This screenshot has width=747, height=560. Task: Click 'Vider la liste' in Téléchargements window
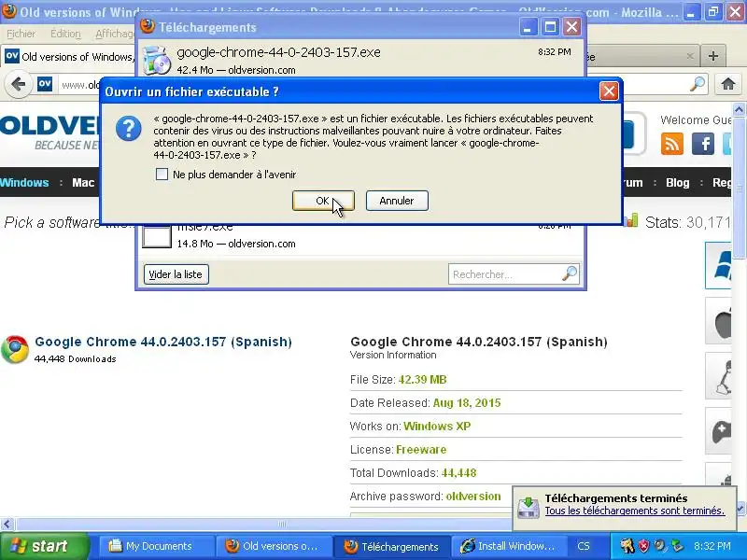coord(176,274)
